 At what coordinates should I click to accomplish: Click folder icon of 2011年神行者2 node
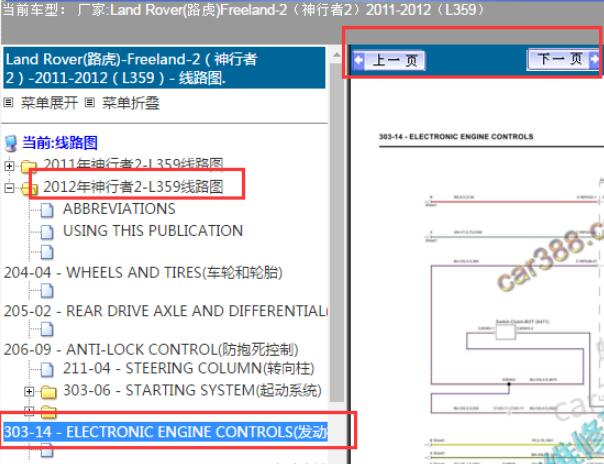tap(29, 166)
